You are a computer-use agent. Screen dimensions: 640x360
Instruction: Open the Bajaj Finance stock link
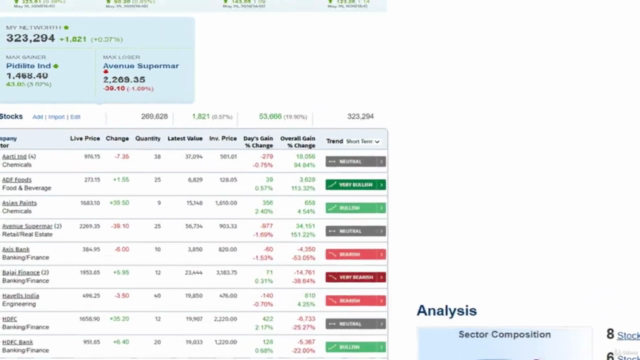(21, 273)
